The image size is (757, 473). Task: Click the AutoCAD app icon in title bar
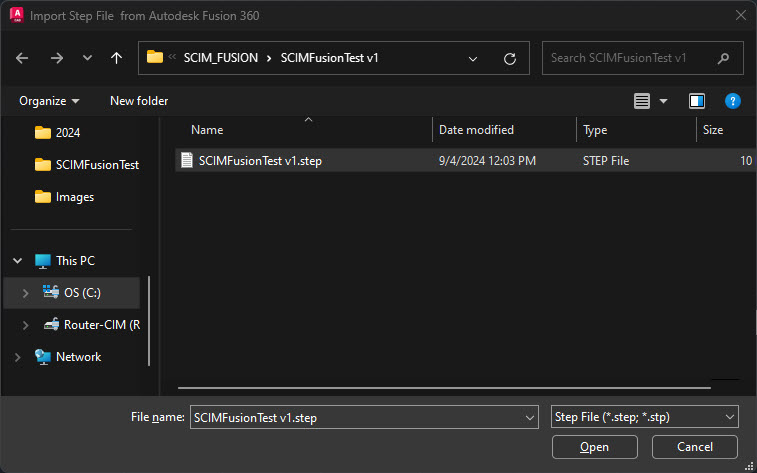click(x=17, y=15)
